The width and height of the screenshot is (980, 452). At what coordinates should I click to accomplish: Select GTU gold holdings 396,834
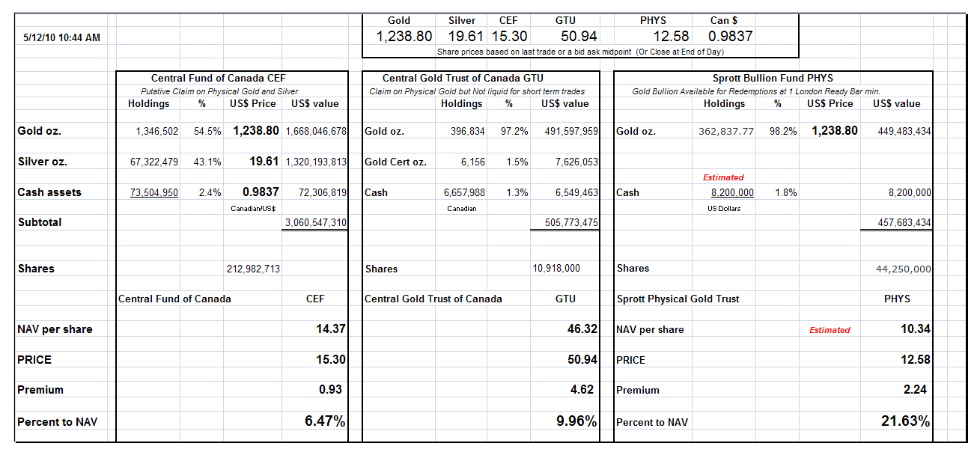click(x=468, y=131)
